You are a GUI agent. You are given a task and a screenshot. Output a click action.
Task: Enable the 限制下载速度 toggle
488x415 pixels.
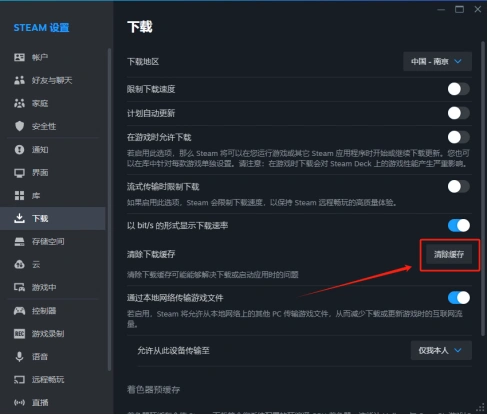click(x=459, y=89)
